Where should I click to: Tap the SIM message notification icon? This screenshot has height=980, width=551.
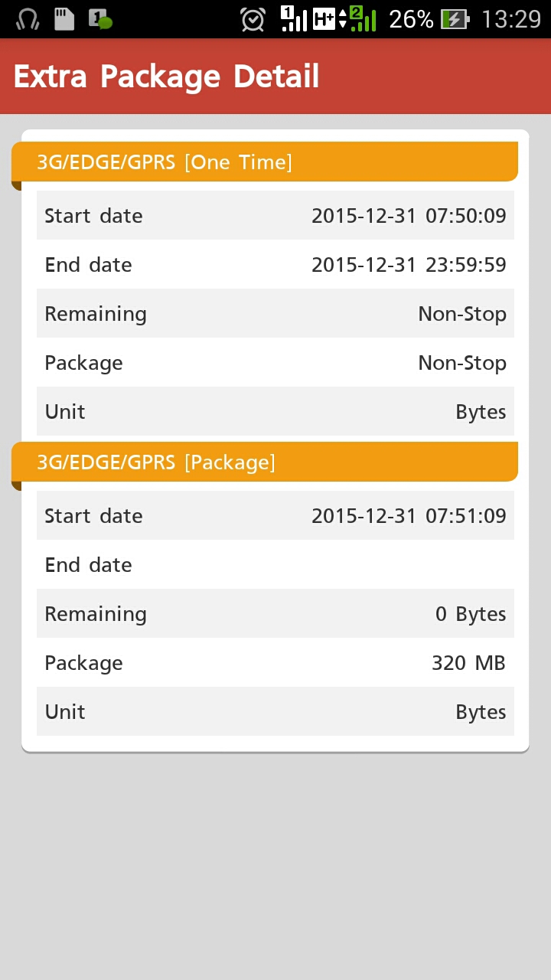tap(99, 18)
